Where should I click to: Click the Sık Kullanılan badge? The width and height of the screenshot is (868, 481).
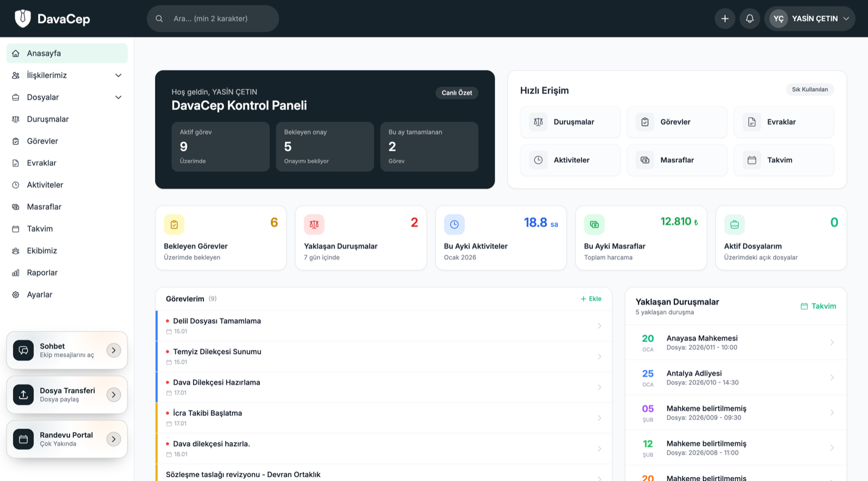(x=810, y=89)
